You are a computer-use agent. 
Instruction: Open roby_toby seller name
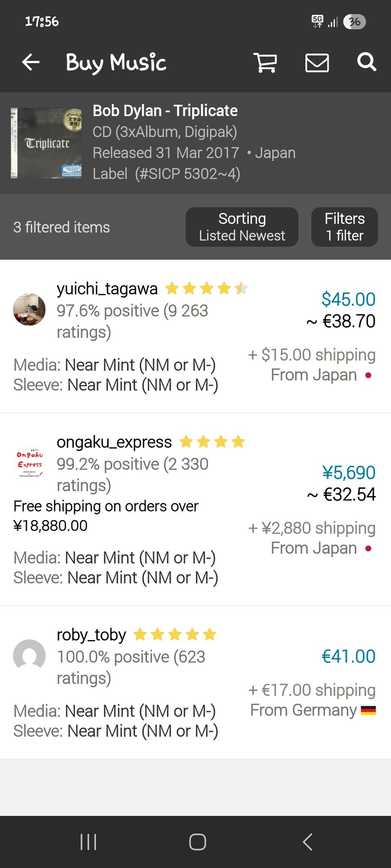pyautogui.click(x=91, y=634)
